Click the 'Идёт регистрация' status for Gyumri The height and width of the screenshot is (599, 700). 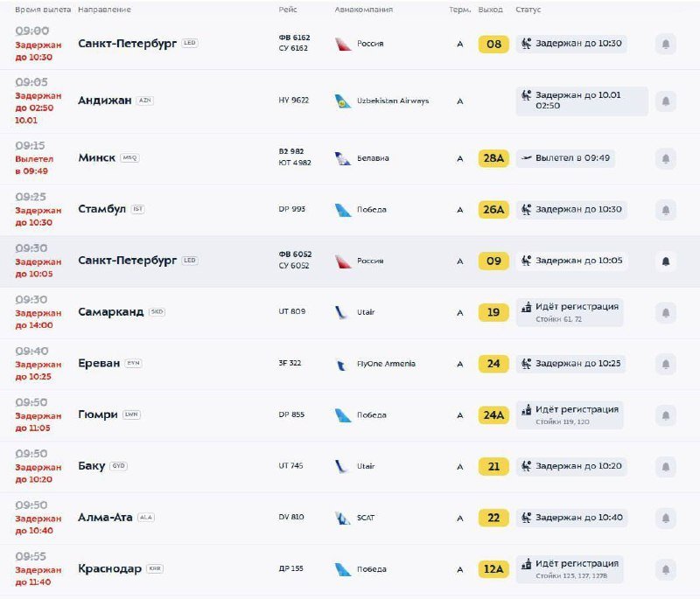[577, 409]
